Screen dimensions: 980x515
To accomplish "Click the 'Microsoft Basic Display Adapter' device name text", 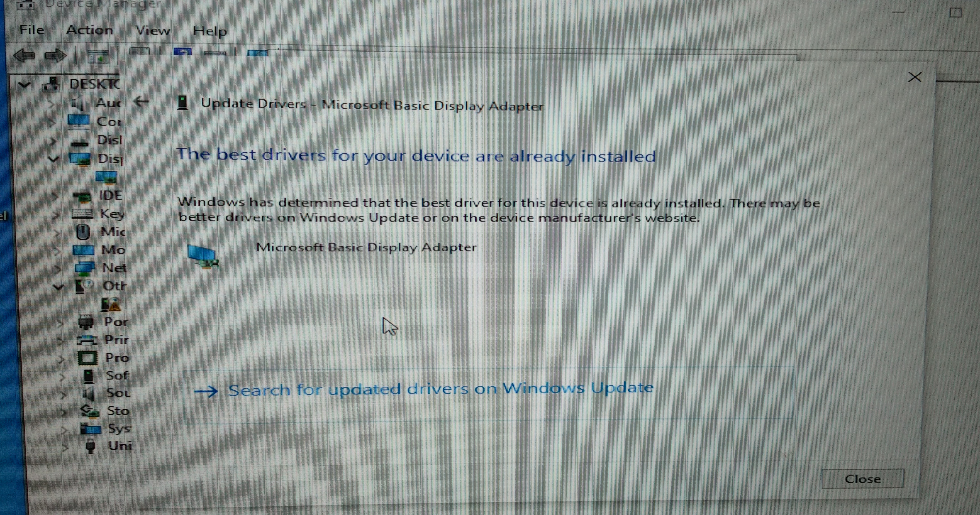I will pos(366,247).
